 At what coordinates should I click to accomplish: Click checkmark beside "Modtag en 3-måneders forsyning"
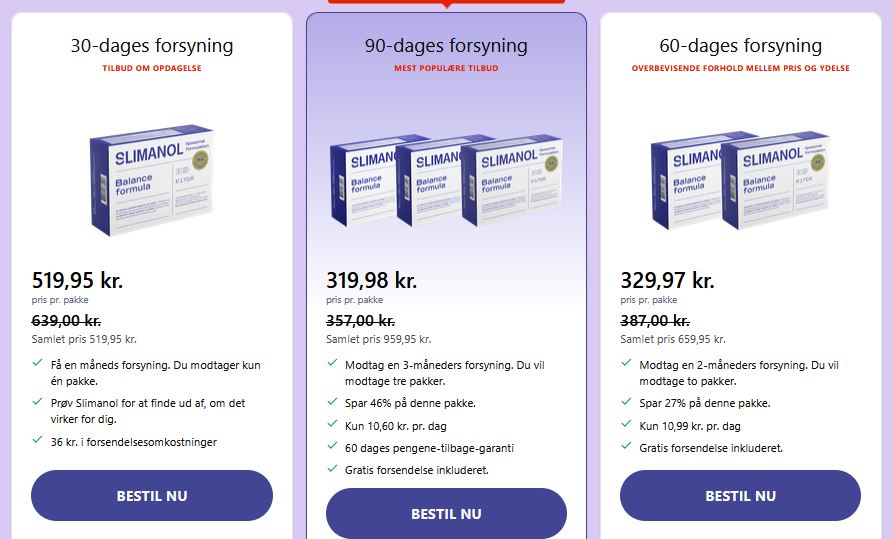(332, 363)
